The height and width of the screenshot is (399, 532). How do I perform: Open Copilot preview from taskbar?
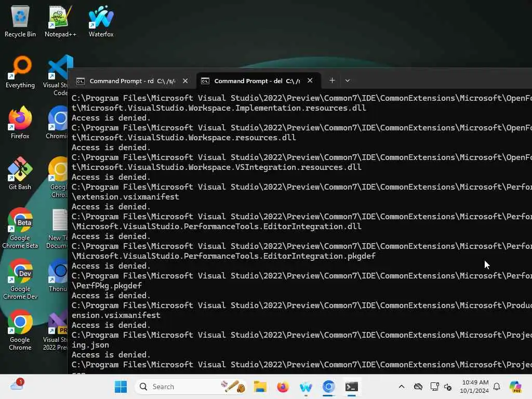pyautogui.click(x=515, y=387)
